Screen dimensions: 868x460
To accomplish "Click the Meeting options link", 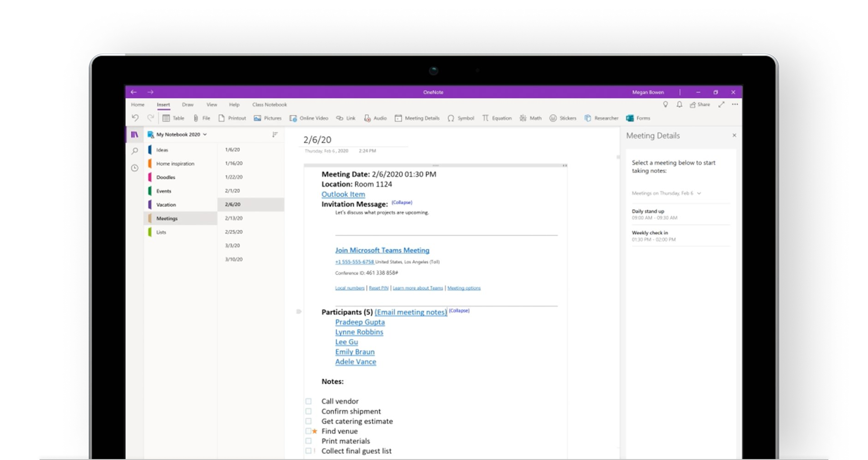I will pyautogui.click(x=464, y=288).
